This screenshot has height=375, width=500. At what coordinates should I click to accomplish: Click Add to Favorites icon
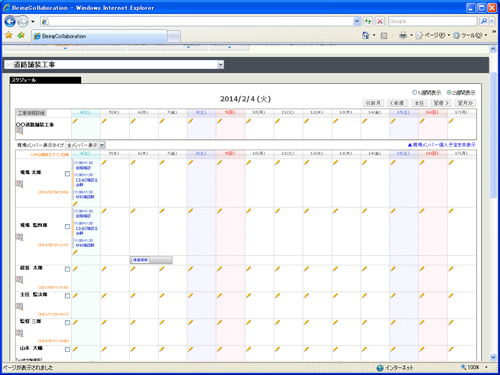point(21,35)
